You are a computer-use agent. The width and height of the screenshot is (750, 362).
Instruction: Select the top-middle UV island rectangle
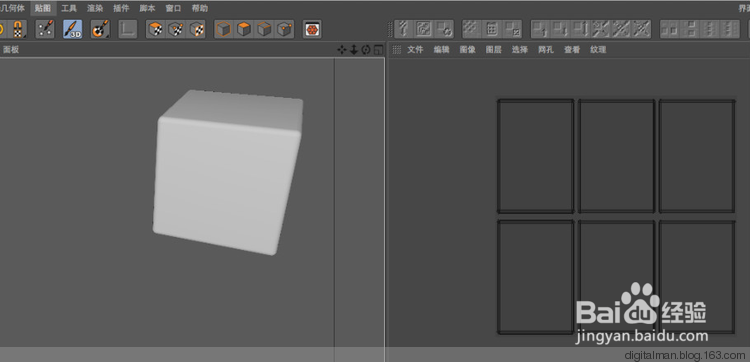616,156
